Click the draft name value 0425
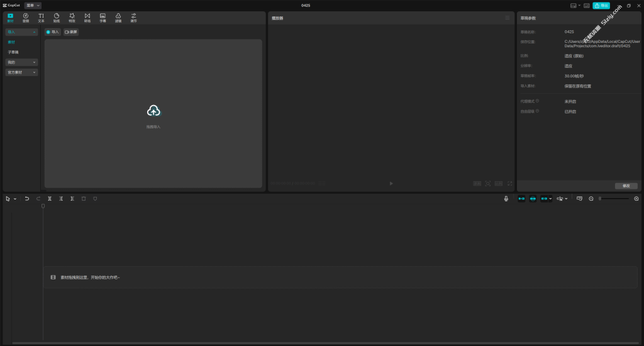This screenshot has width=644, height=346. coord(569,32)
